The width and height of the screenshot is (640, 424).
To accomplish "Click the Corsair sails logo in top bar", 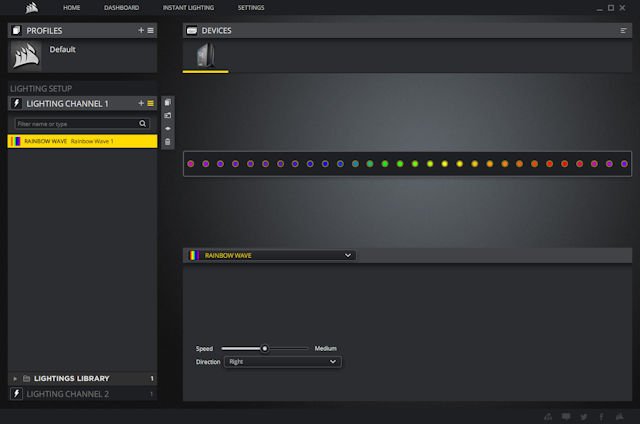I will point(31,8).
